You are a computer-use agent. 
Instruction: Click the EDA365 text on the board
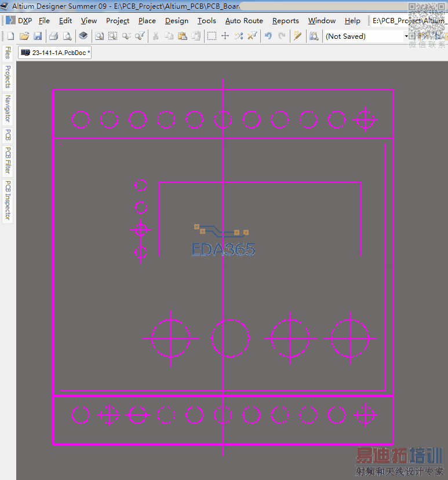[x=223, y=249]
